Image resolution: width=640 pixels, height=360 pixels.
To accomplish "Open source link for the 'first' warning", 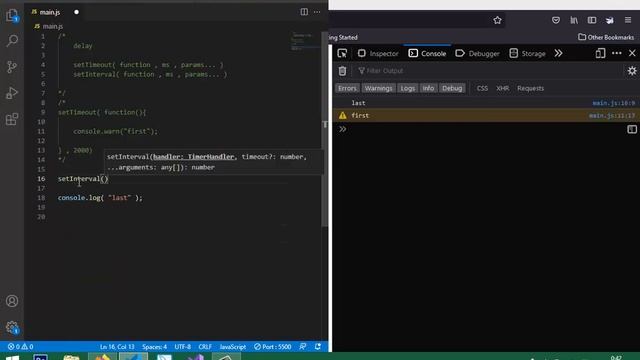I will [x=612, y=116].
